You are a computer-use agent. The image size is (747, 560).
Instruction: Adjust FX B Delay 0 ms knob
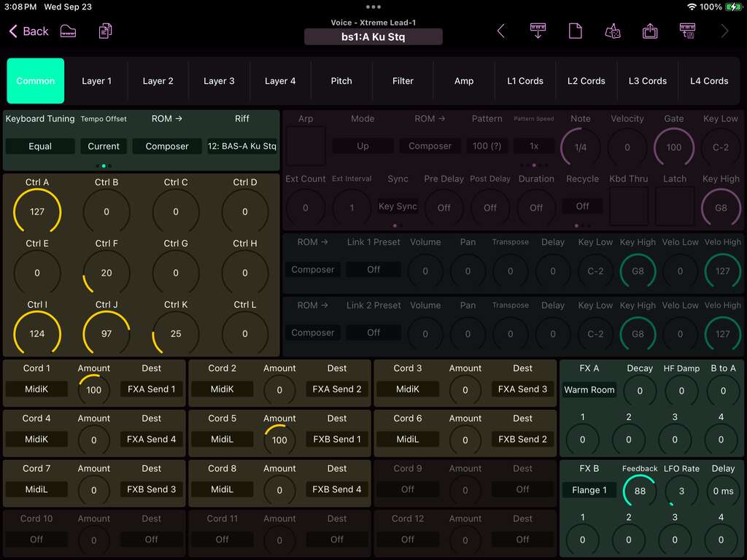723,491
